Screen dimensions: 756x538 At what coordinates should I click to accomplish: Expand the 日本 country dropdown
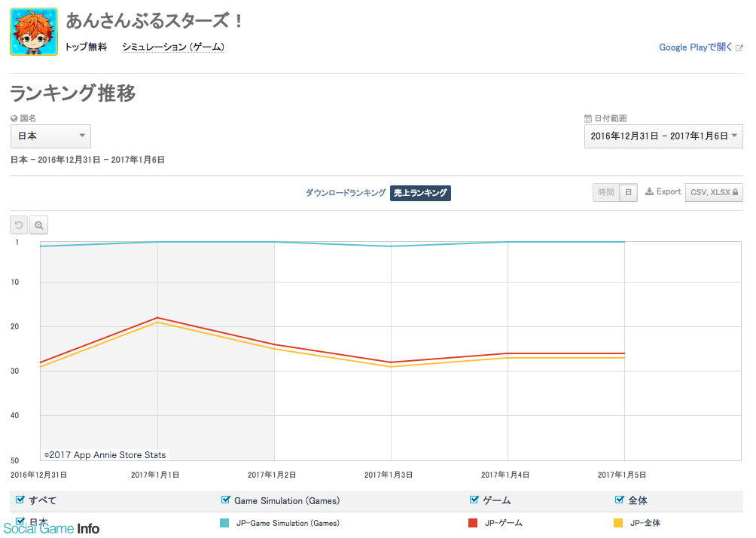tap(50, 136)
